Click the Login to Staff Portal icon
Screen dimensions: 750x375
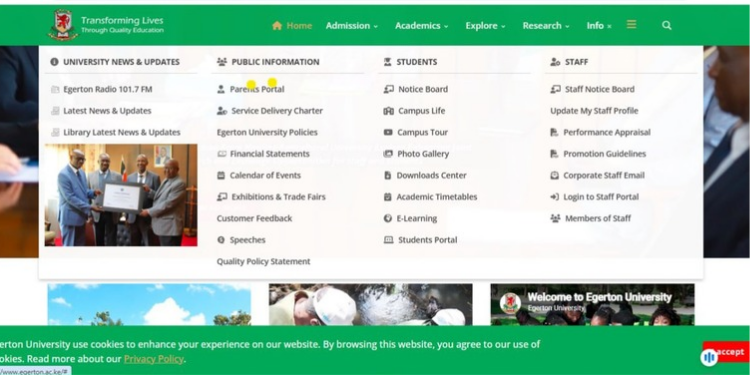tap(554, 197)
